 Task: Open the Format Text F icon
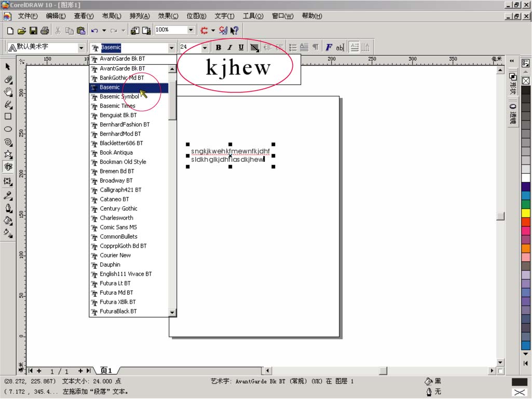(329, 48)
